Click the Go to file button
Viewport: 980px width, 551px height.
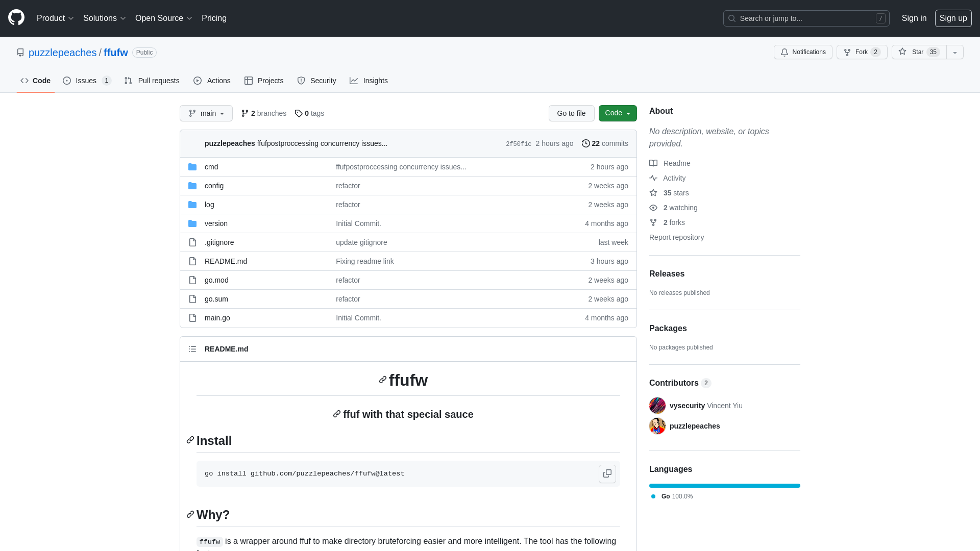pyautogui.click(x=571, y=113)
